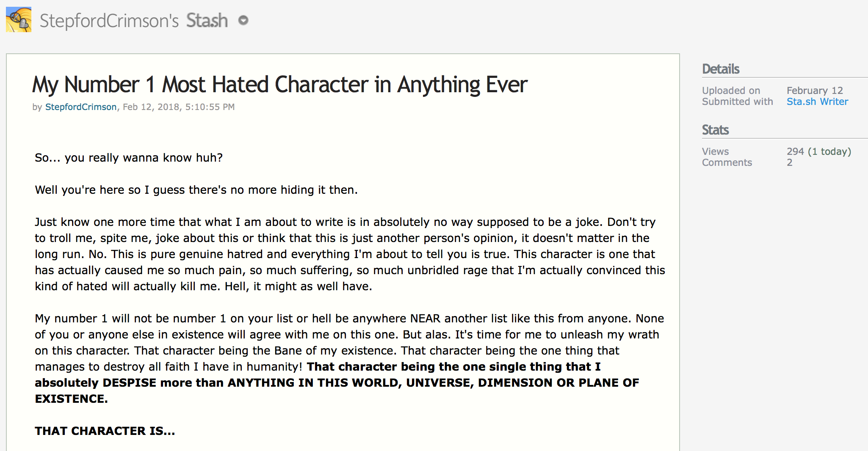Open StepfordCrimson's Stash header link
Viewport: 868px width, 451px height.
point(133,20)
